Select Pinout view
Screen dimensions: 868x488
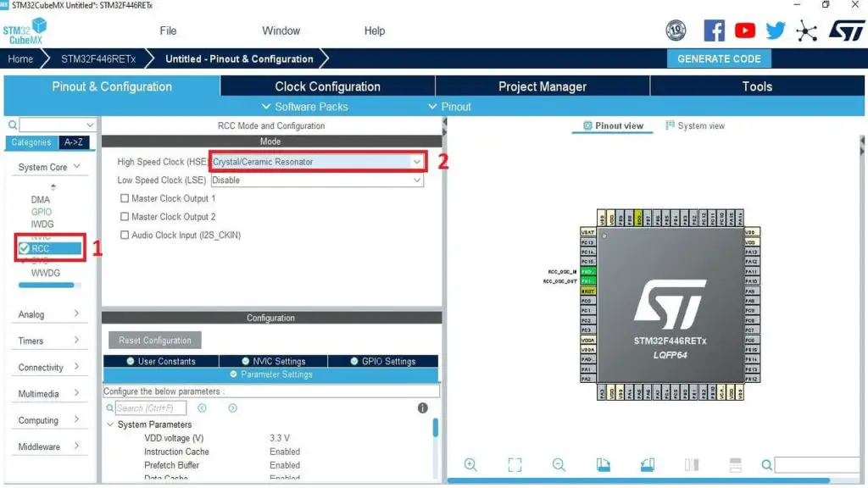pyautogui.click(x=613, y=125)
